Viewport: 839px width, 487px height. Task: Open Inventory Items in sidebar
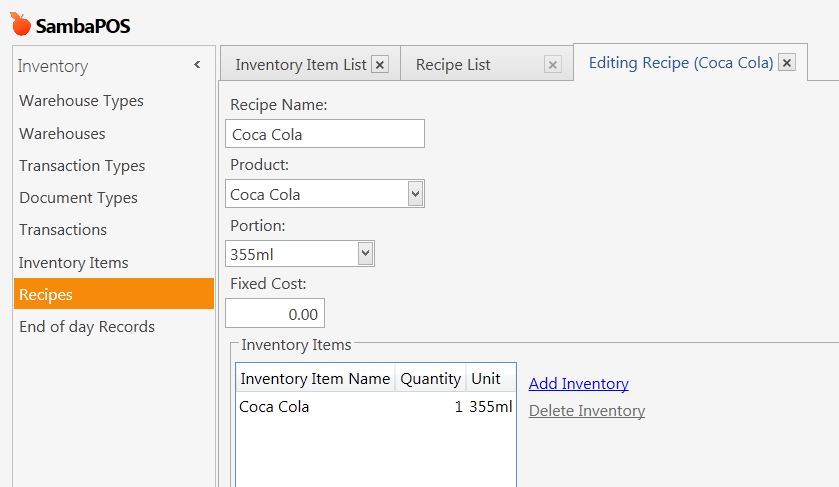pyautogui.click(x=73, y=263)
